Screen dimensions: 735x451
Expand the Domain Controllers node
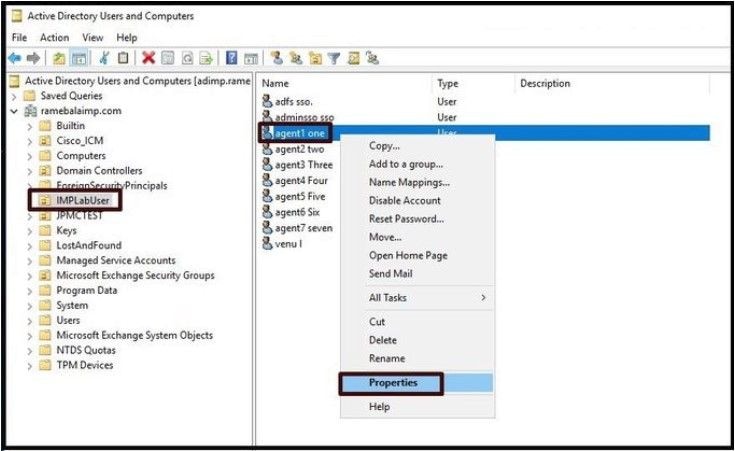(30, 171)
